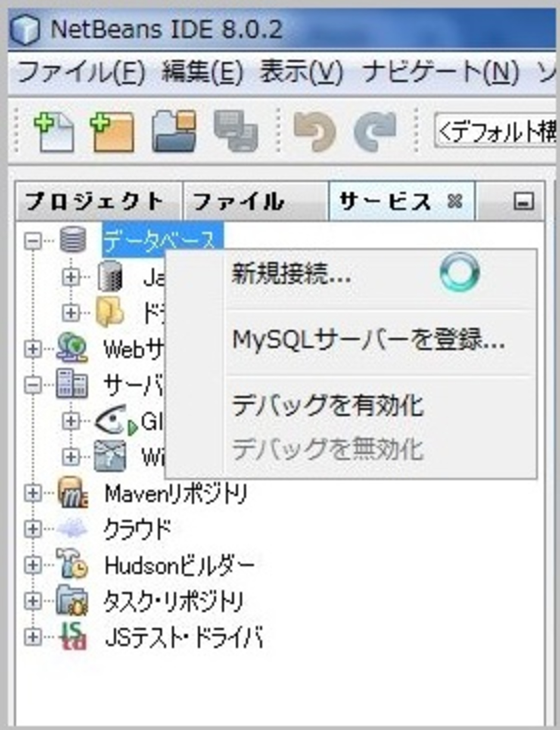The height and width of the screenshot is (730, 560).
Task: Select the データベース tree item label
Action: pos(162,239)
